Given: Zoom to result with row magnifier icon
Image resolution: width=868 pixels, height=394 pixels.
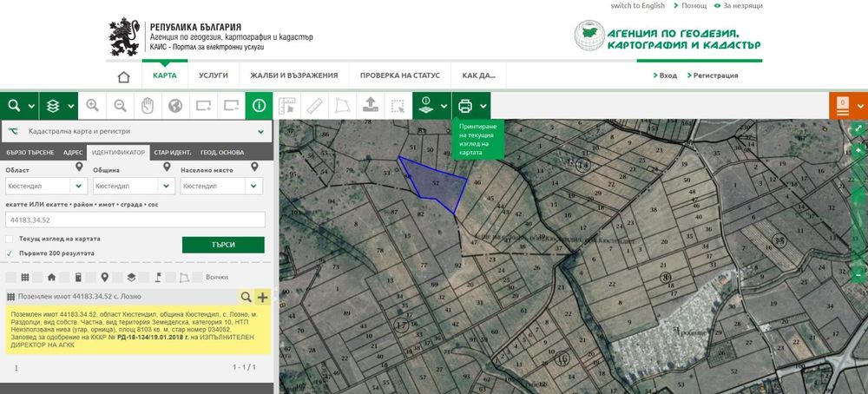Looking at the screenshot, I should (246, 297).
